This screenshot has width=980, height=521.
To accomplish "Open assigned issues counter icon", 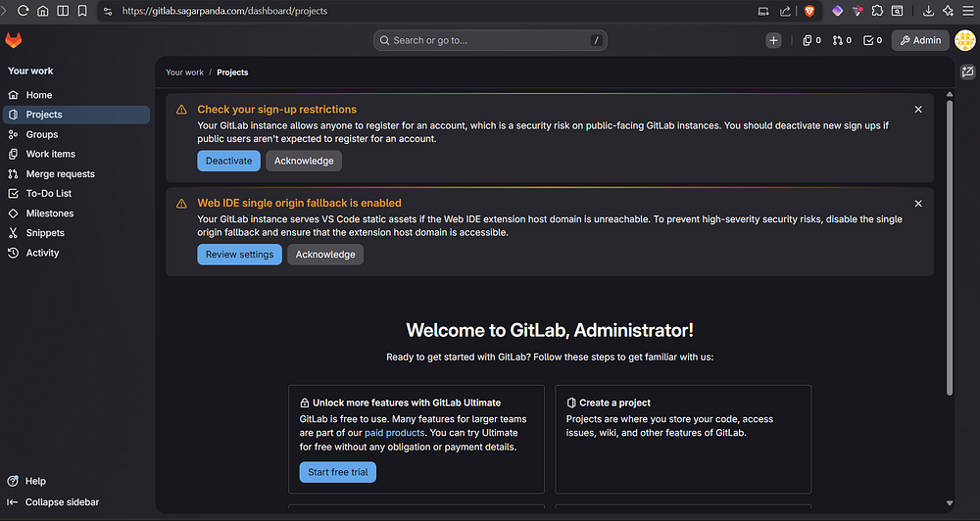I will (811, 40).
